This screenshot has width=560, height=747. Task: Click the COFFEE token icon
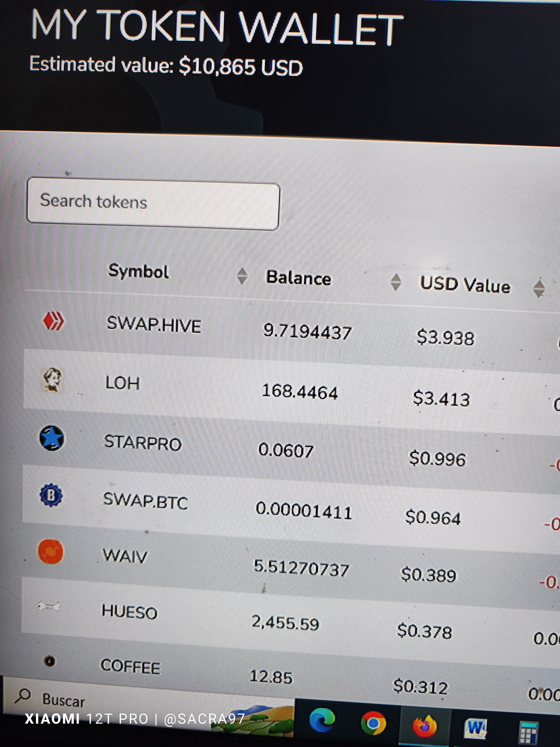coord(50,661)
